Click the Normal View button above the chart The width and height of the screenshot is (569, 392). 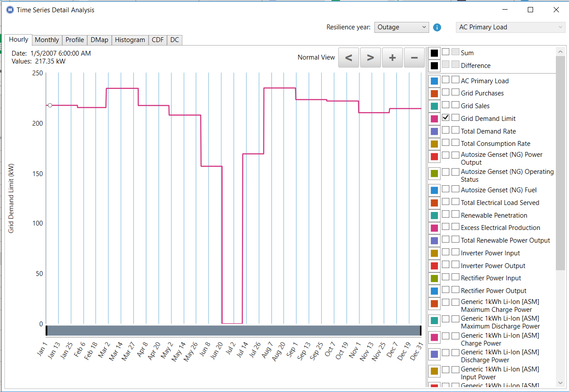[316, 57]
